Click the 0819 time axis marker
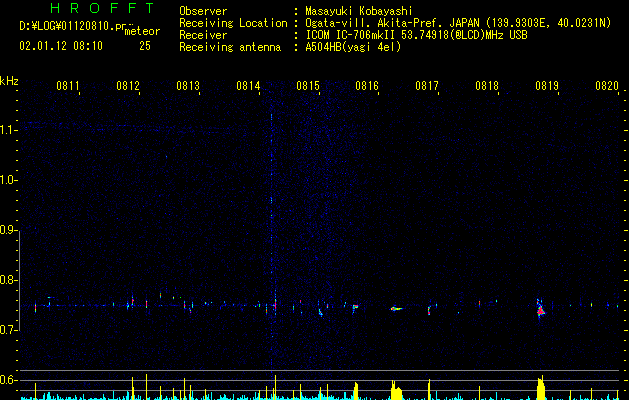The width and height of the screenshot is (629, 400). [x=547, y=86]
